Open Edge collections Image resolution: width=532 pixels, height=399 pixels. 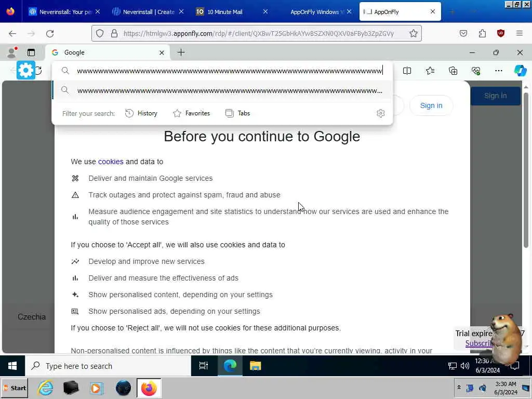(x=453, y=71)
